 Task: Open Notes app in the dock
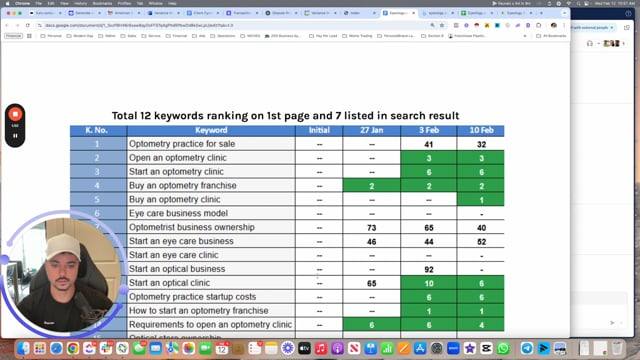coord(271,348)
